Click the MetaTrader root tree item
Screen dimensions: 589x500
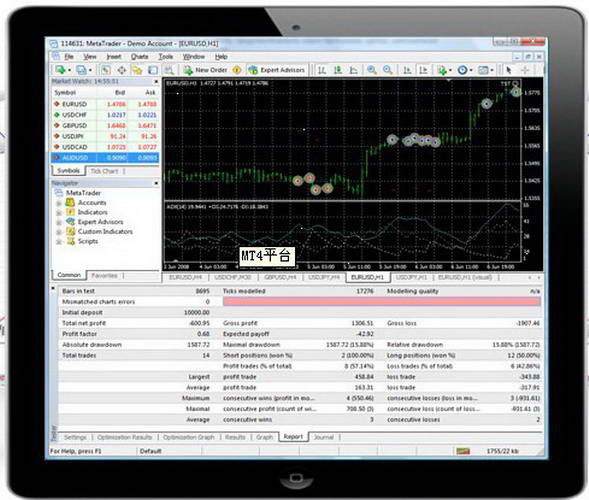[x=79, y=193]
